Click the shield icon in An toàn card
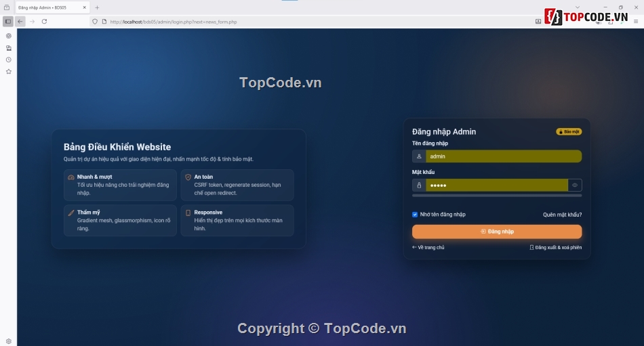This screenshot has width=644, height=346. (188, 177)
